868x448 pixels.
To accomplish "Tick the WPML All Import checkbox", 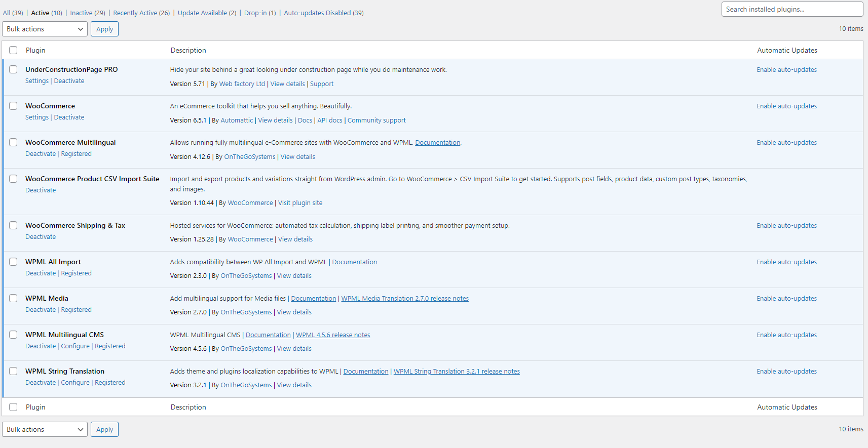I will click(13, 262).
